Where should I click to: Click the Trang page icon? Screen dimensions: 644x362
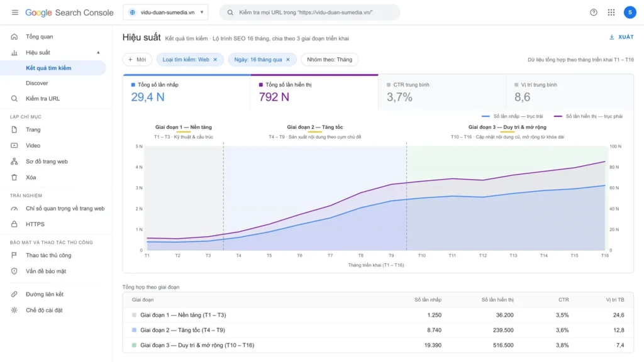click(14, 129)
